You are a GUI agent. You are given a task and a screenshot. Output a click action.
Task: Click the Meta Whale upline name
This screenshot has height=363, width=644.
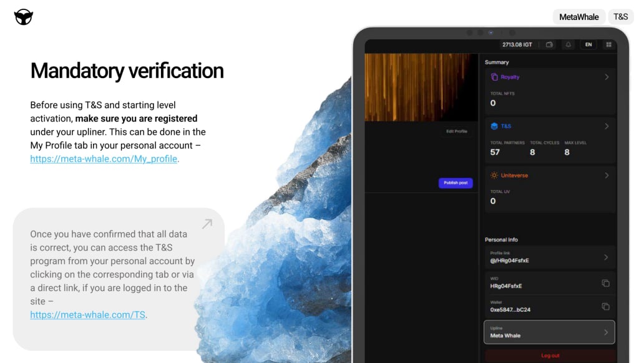[505, 336]
